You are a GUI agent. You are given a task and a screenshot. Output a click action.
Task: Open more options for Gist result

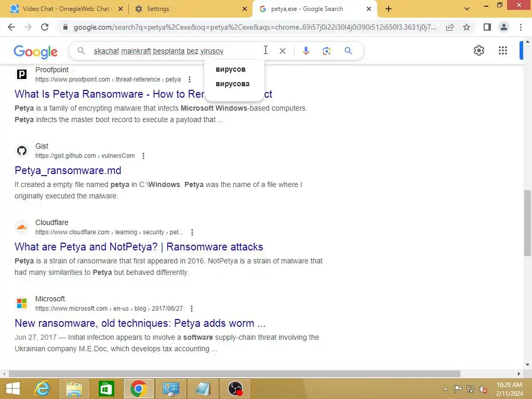(143, 156)
